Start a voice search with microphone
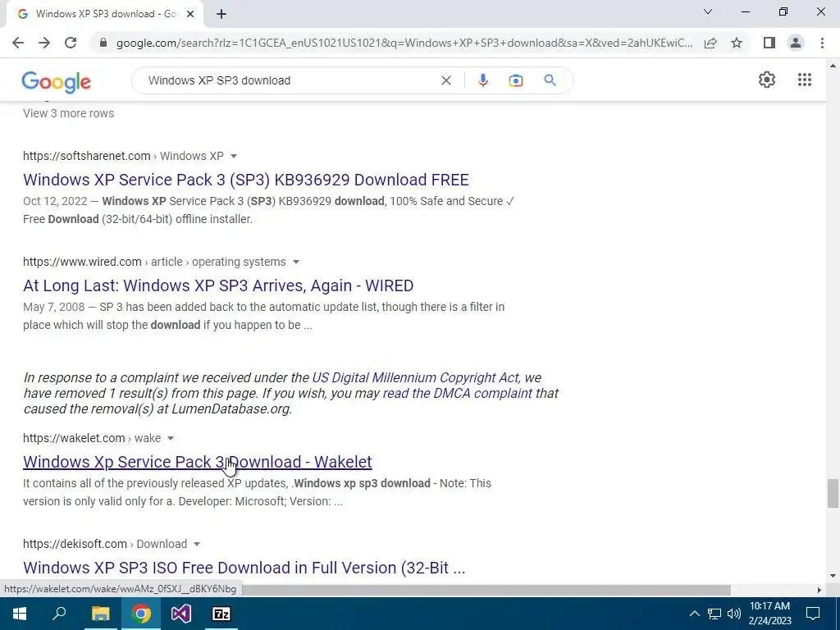Image resolution: width=840 pixels, height=630 pixels. [x=482, y=80]
